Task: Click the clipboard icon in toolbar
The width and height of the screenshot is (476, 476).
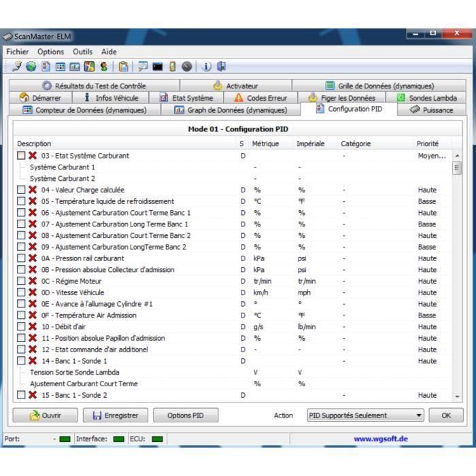Action: tap(123, 67)
